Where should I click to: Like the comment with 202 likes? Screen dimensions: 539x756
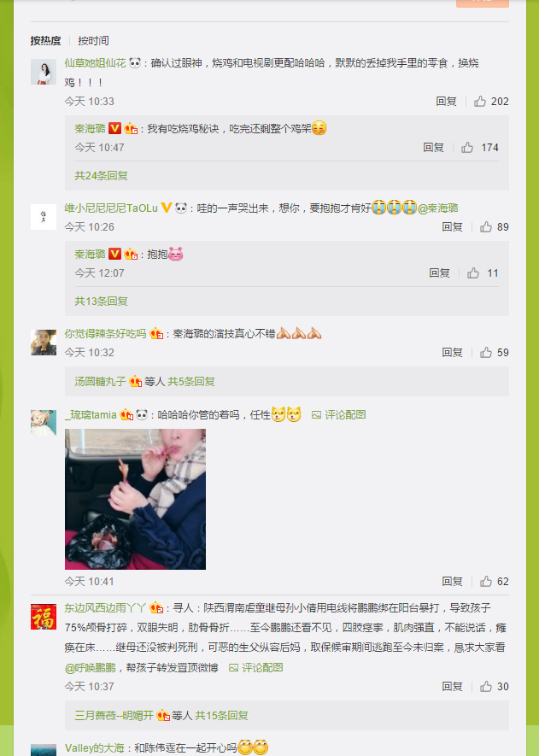coord(480,102)
